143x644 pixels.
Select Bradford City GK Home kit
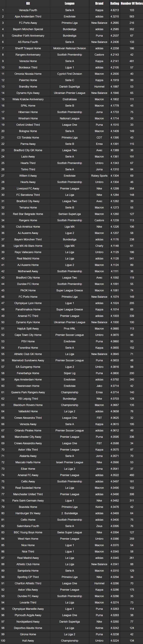pos(28,150)
